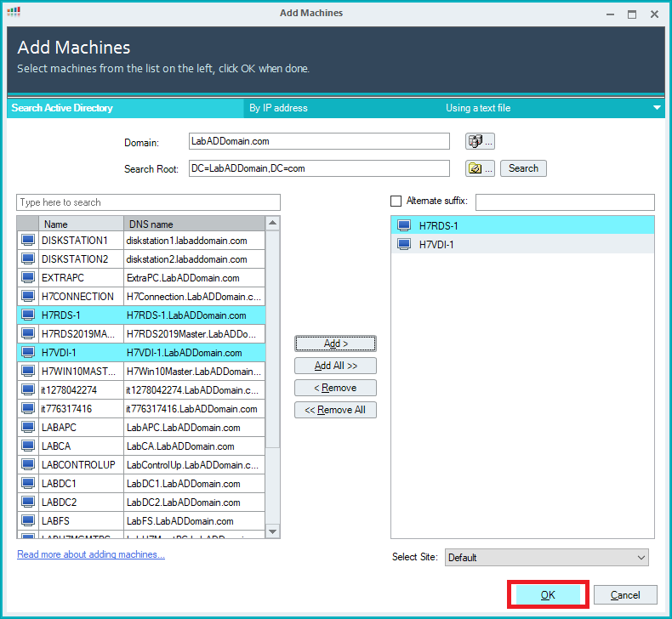Screen dimensions: 672x619
Task: Open Read more about adding machines link
Action: [91, 554]
